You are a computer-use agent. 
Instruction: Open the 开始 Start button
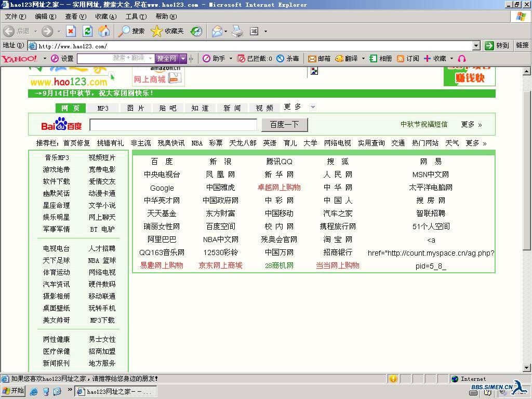[x=13, y=391]
